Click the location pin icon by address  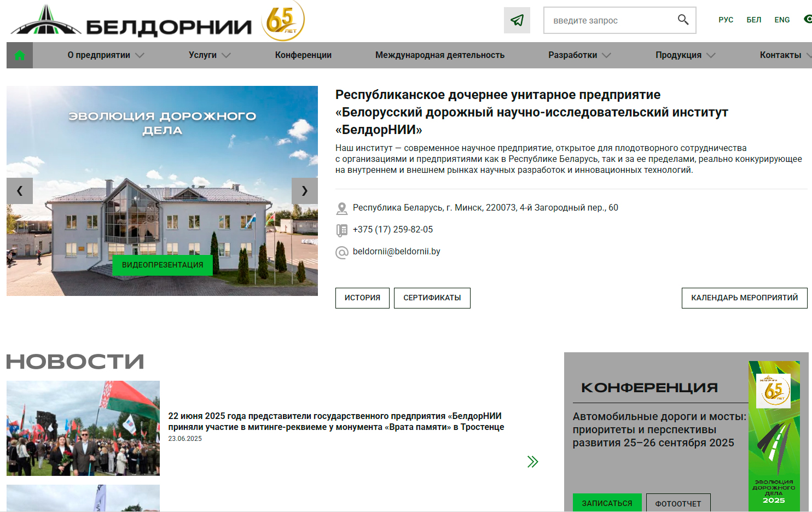click(342, 208)
